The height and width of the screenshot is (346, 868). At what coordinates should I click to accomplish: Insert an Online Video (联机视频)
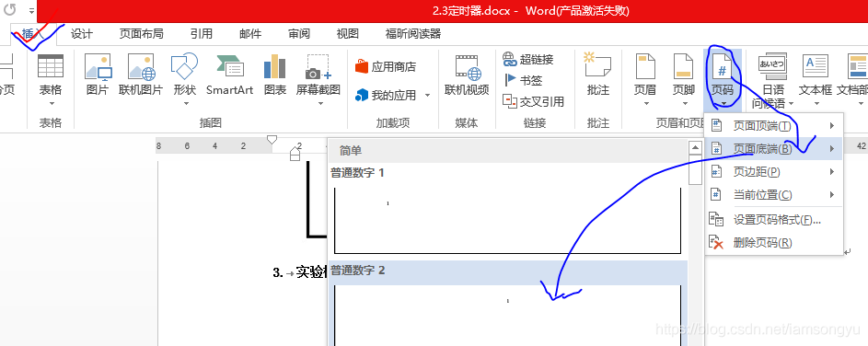coord(467,74)
